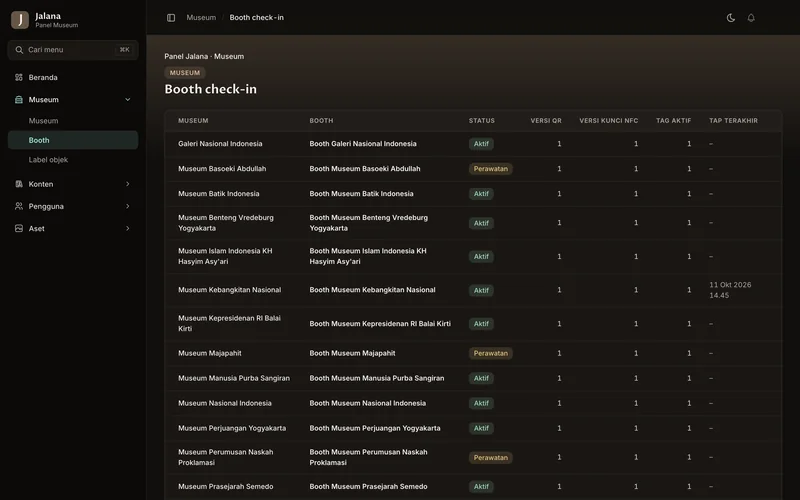Image resolution: width=800 pixels, height=500 pixels.
Task: Select Museum Basoeki Abdullah museum cell
Action: tap(222, 169)
